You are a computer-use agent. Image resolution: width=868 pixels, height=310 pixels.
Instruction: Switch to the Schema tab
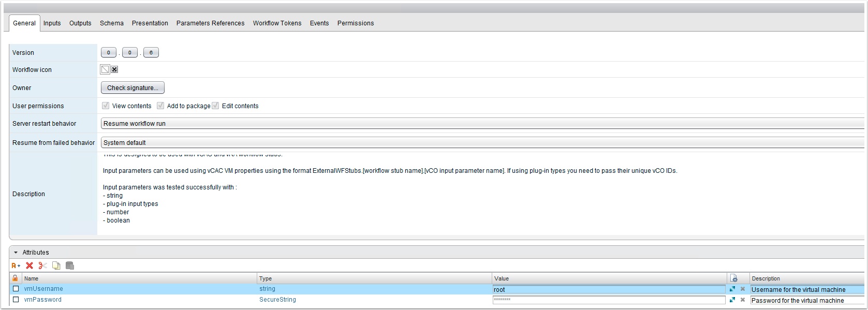[x=111, y=23]
